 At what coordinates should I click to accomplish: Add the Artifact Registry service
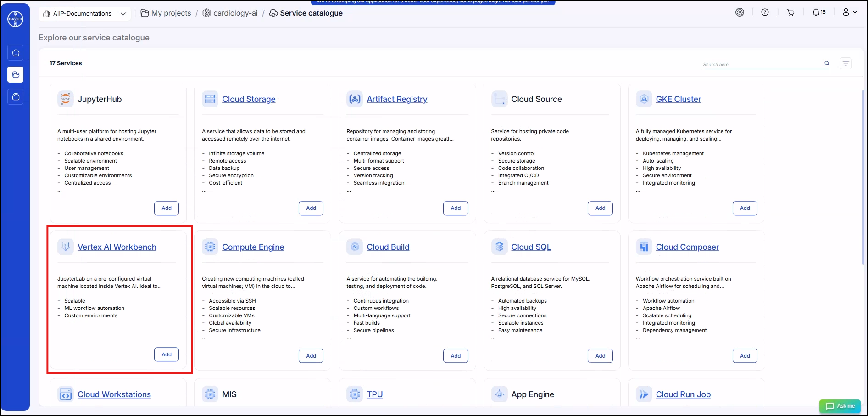(456, 208)
